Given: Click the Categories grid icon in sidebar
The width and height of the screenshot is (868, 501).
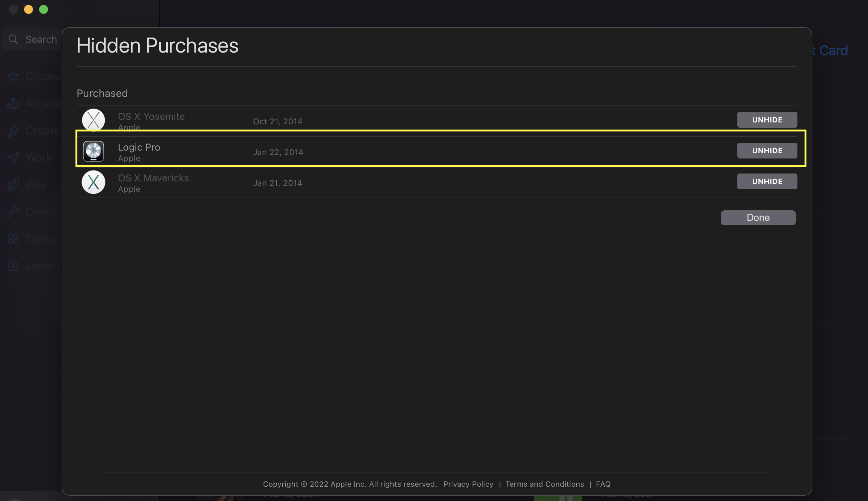Looking at the screenshot, I should [x=14, y=239].
